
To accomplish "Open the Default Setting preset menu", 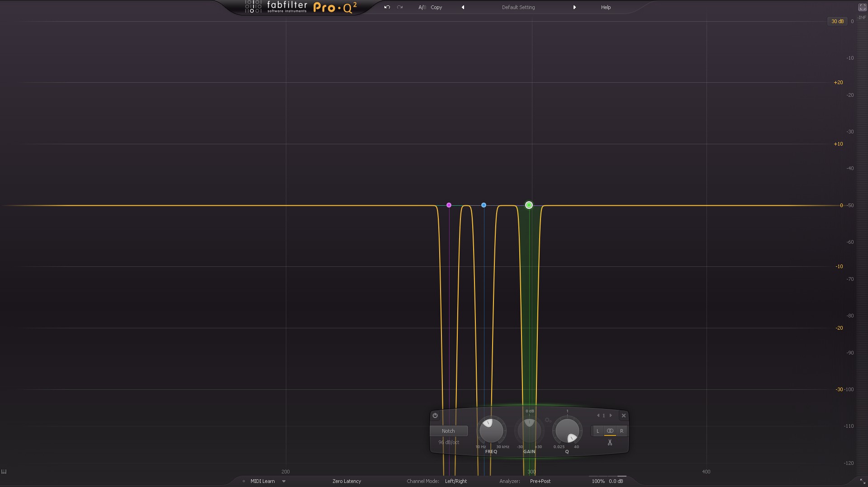I will point(518,7).
